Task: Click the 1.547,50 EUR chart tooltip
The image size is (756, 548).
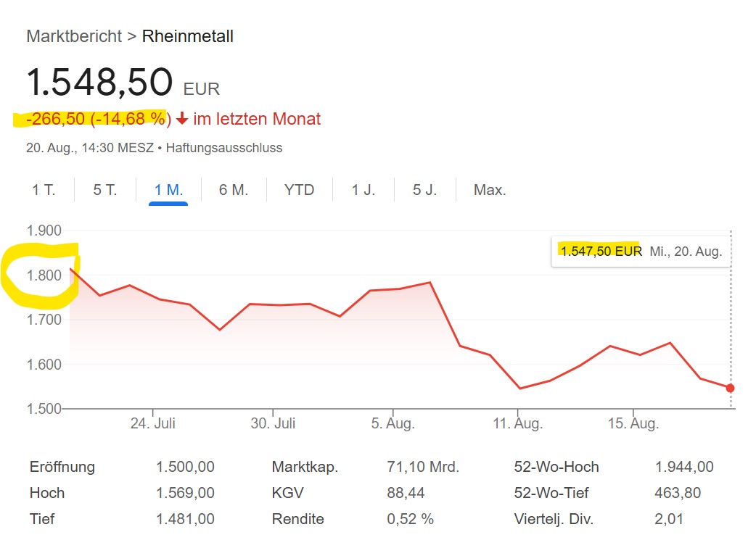Action: [641, 252]
